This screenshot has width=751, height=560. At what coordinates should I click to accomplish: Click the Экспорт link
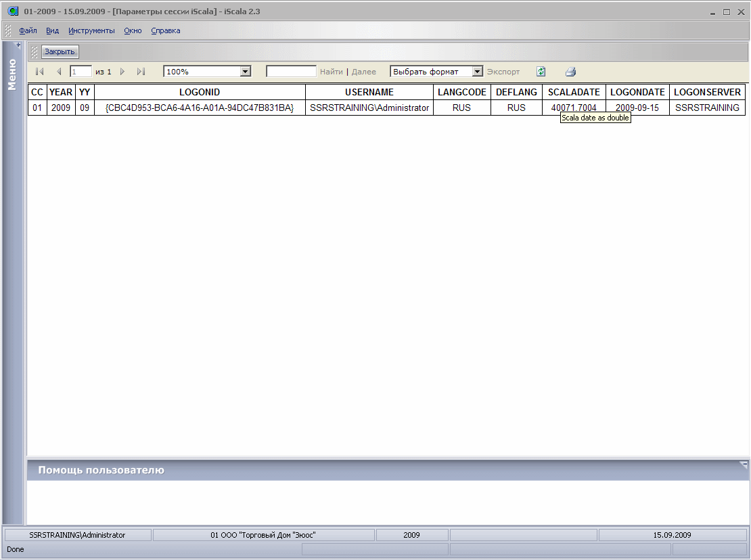pyautogui.click(x=503, y=72)
